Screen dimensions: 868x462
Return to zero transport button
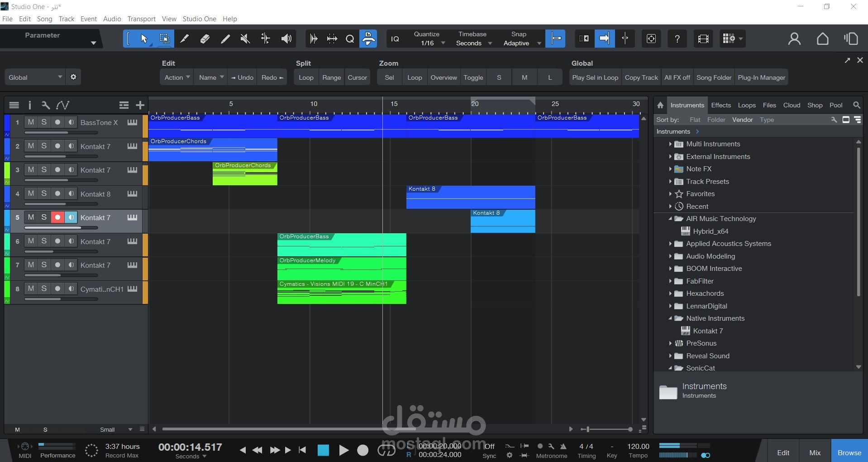(x=302, y=450)
